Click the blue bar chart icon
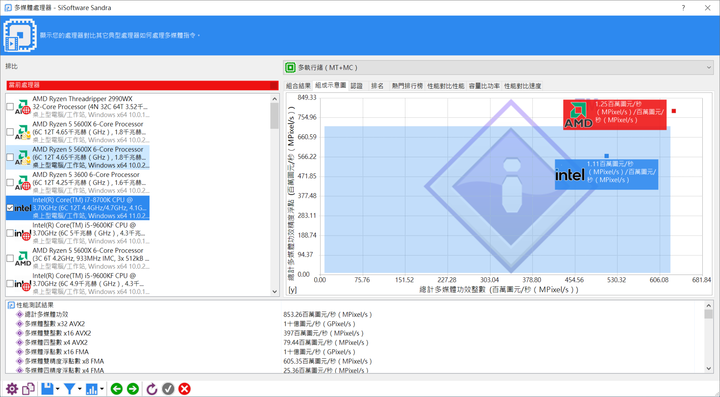This screenshot has height=397, width=720. coord(91,389)
